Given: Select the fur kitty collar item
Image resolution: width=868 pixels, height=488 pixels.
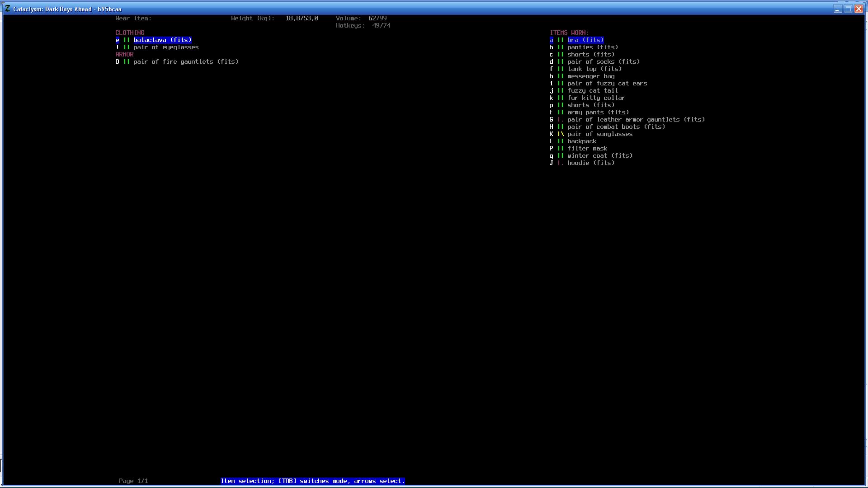Looking at the screenshot, I should (x=596, y=98).
